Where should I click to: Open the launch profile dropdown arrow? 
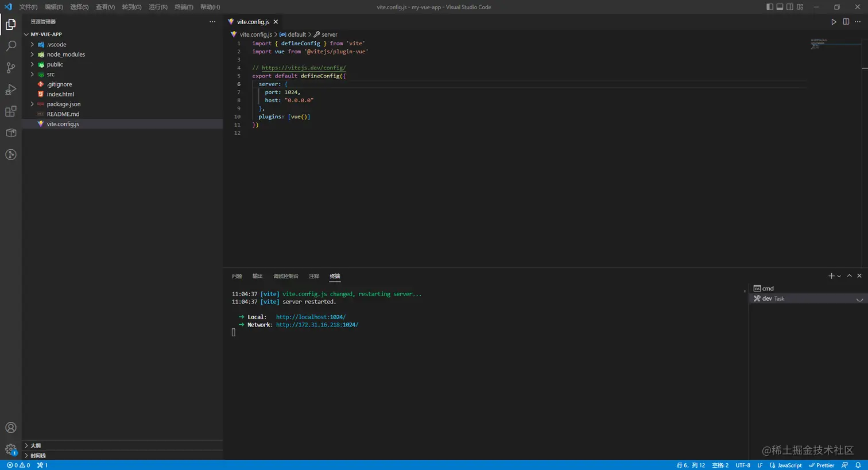[x=839, y=276]
